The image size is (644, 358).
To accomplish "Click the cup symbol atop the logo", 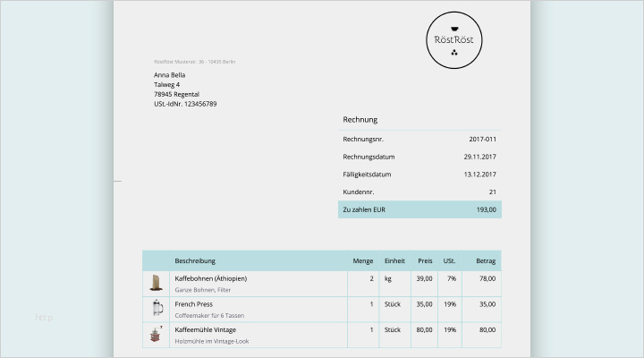I will click(453, 27).
